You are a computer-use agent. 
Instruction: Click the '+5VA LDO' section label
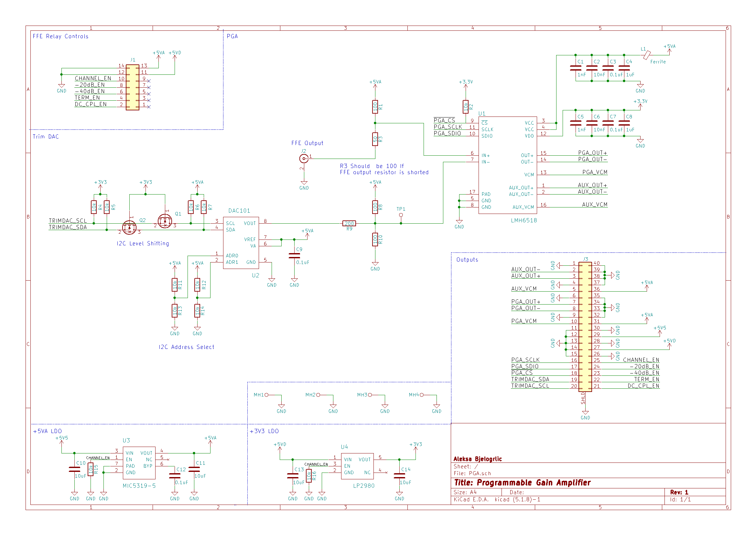tap(48, 431)
